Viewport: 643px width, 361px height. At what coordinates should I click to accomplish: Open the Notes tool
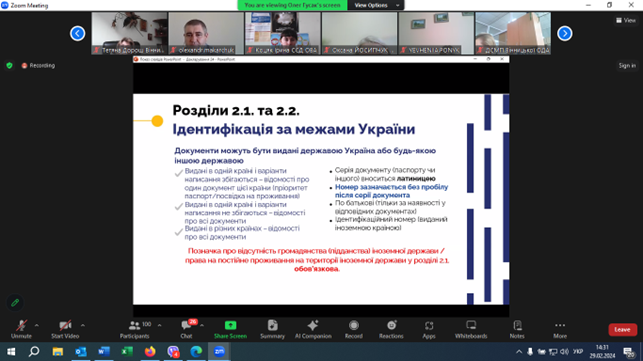[x=517, y=329]
